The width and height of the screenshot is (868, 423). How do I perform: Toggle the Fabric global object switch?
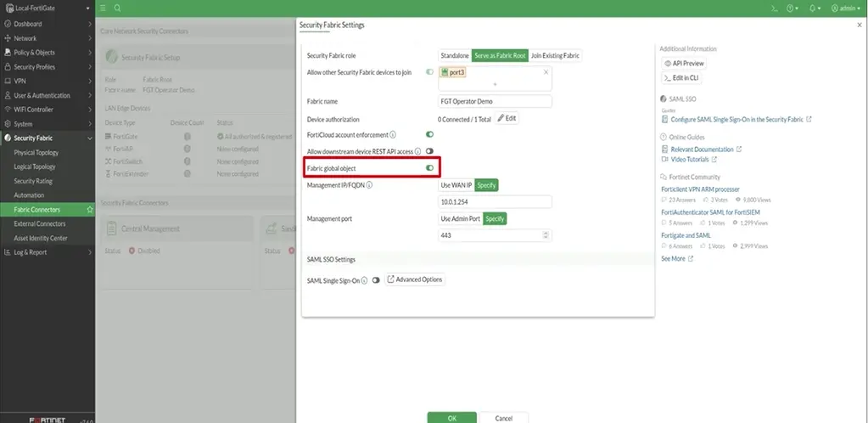429,167
